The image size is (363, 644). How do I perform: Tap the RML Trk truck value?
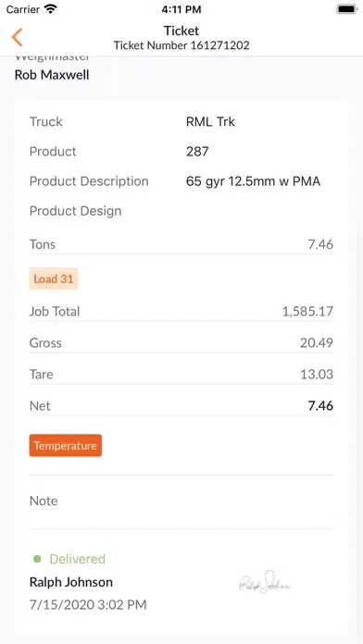pyautogui.click(x=210, y=121)
